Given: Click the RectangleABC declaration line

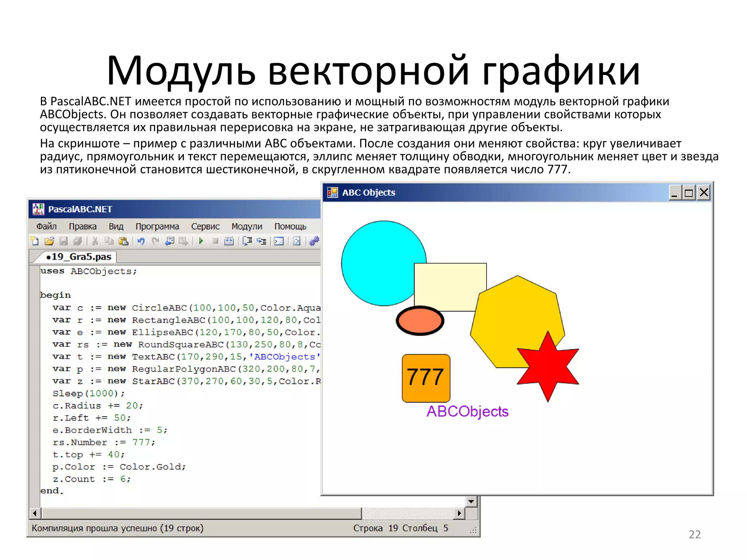Looking at the screenshot, I should [x=186, y=320].
